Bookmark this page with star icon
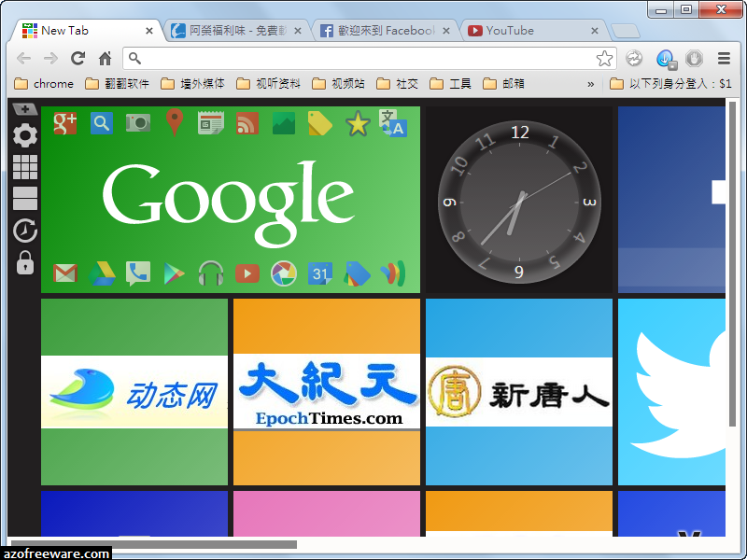Image resolution: width=747 pixels, height=560 pixels. (604, 59)
